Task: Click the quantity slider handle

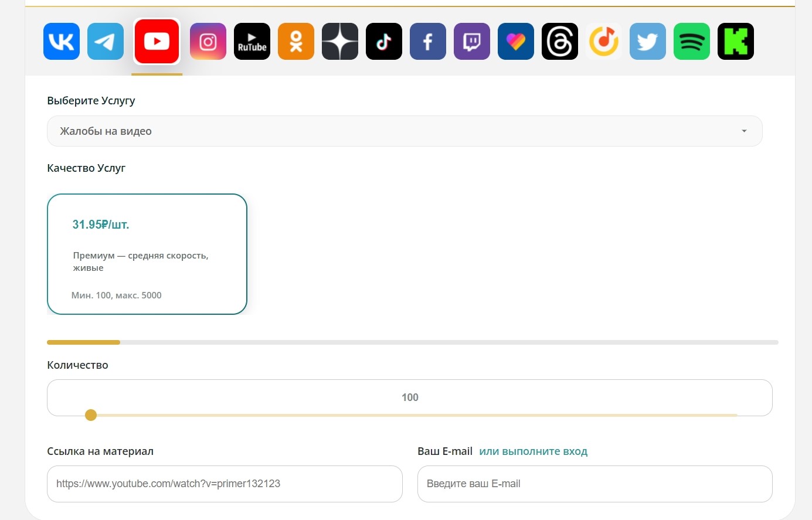Action: (x=91, y=415)
